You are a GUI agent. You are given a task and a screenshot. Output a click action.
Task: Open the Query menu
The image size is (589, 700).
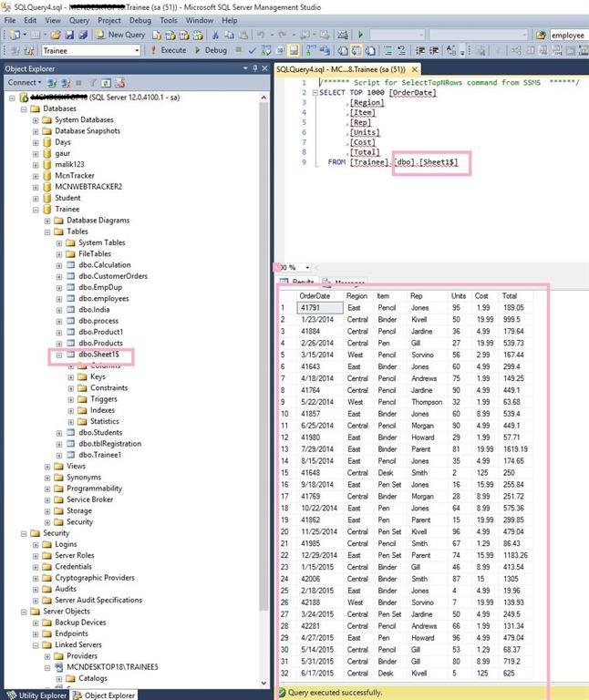coord(79,20)
